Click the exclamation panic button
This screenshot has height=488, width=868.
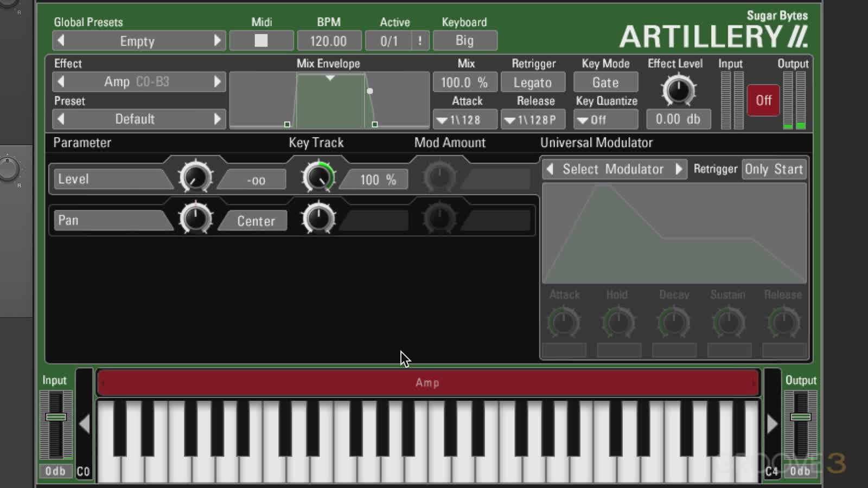click(420, 41)
